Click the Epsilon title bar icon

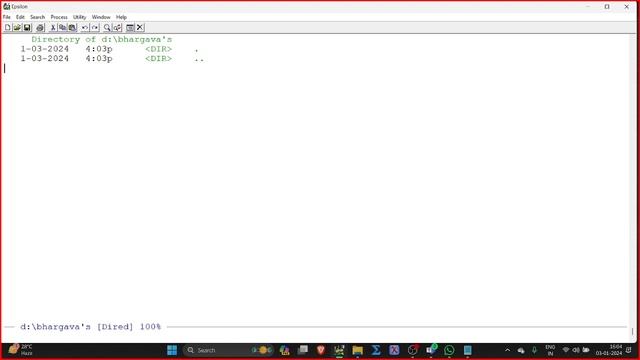click(x=6, y=7)
